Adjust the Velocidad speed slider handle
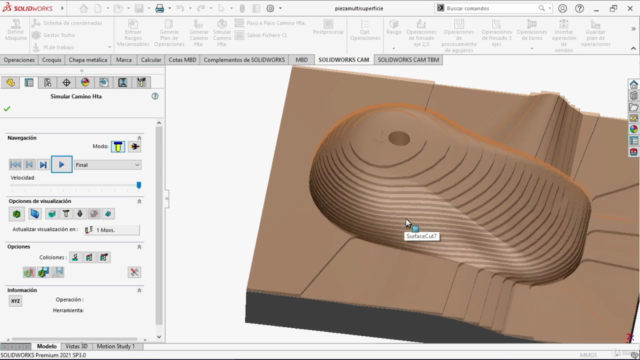Viewport: 640px width, 360px height. point(139,185)
